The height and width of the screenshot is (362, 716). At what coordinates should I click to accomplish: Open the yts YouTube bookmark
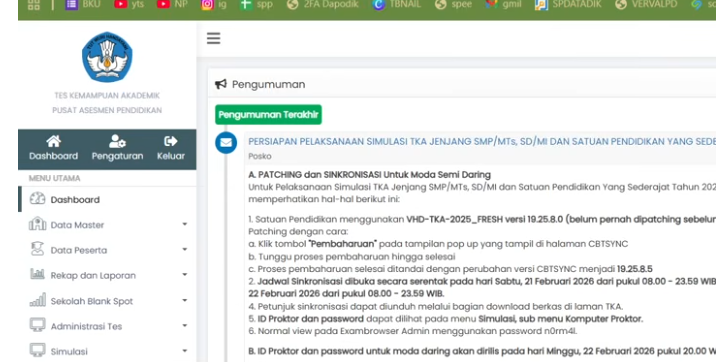129,5
